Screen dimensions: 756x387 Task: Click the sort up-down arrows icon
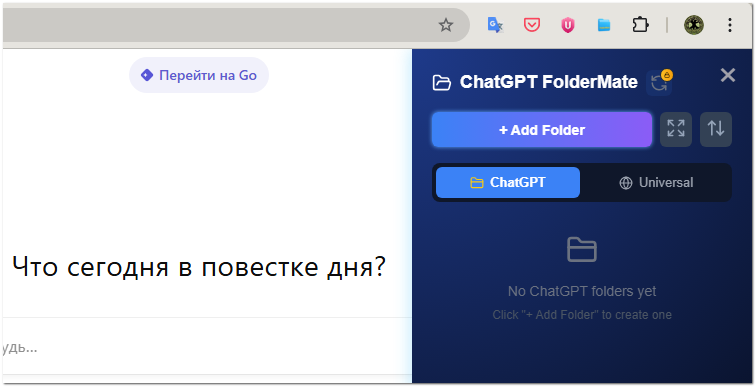[x=716, y=129]
